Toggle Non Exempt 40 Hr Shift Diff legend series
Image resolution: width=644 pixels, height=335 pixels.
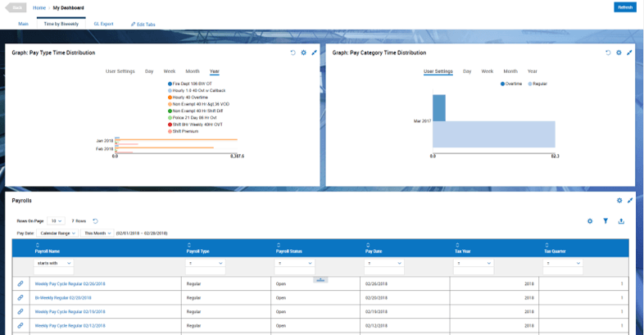(x=195, y=111)
